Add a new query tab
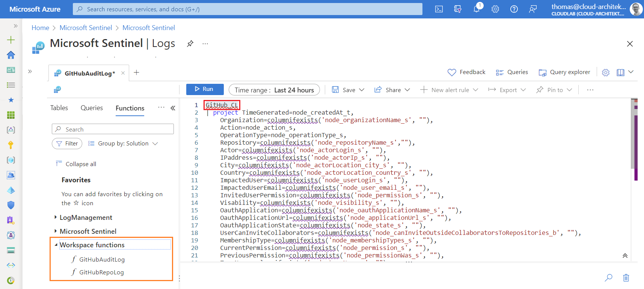Image resolution: width=644 pixels, height=289 pixels. click(137, 73)
